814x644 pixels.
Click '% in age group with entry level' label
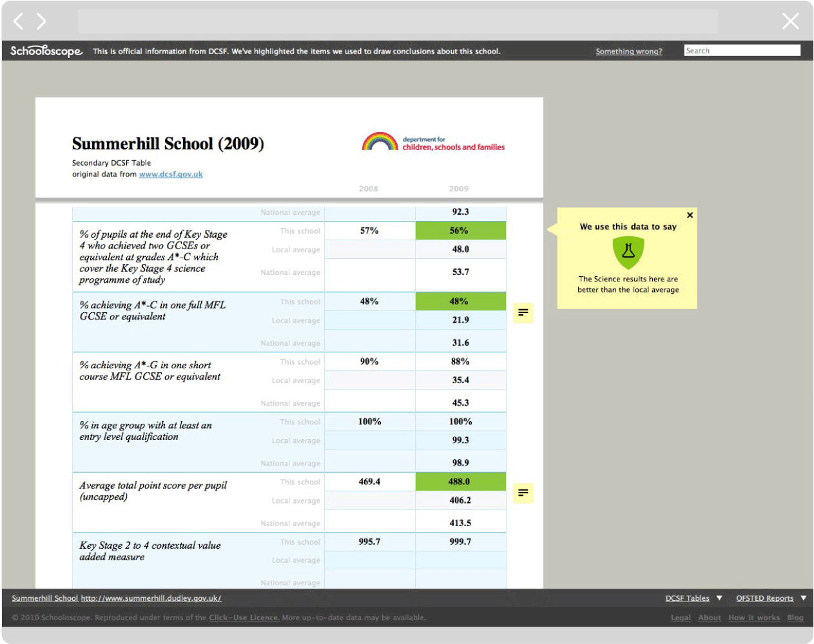(x=145, y=431)
